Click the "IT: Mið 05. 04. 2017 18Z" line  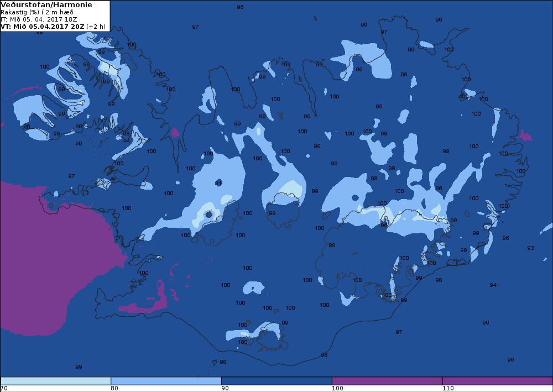point(39,19)
